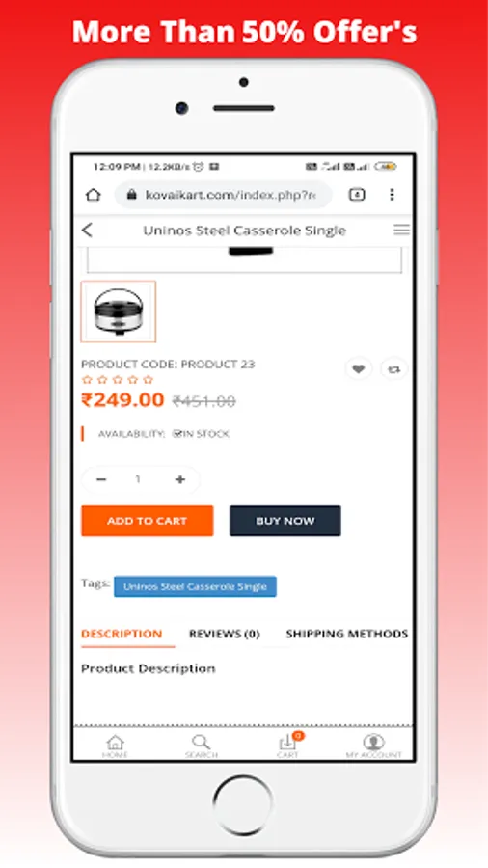The image size is (488, 868).
Task: Decrease quantity with minus button
Action: [101, 479]
